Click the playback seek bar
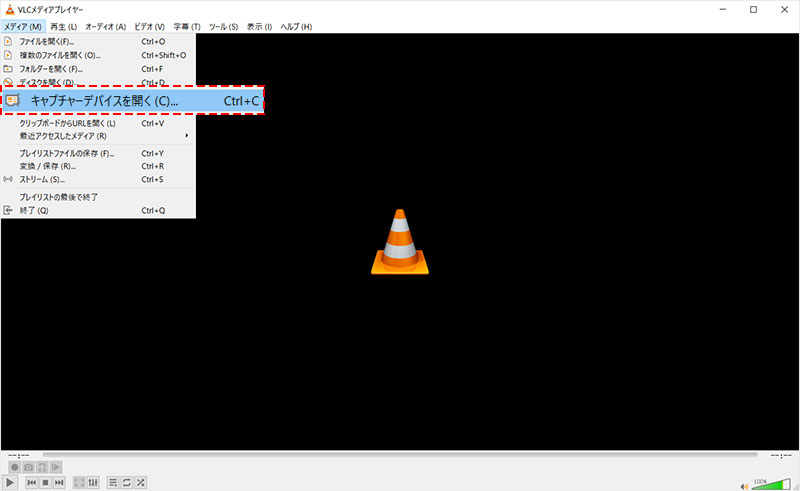The image size is (800, 491). [x=400, y=454]
